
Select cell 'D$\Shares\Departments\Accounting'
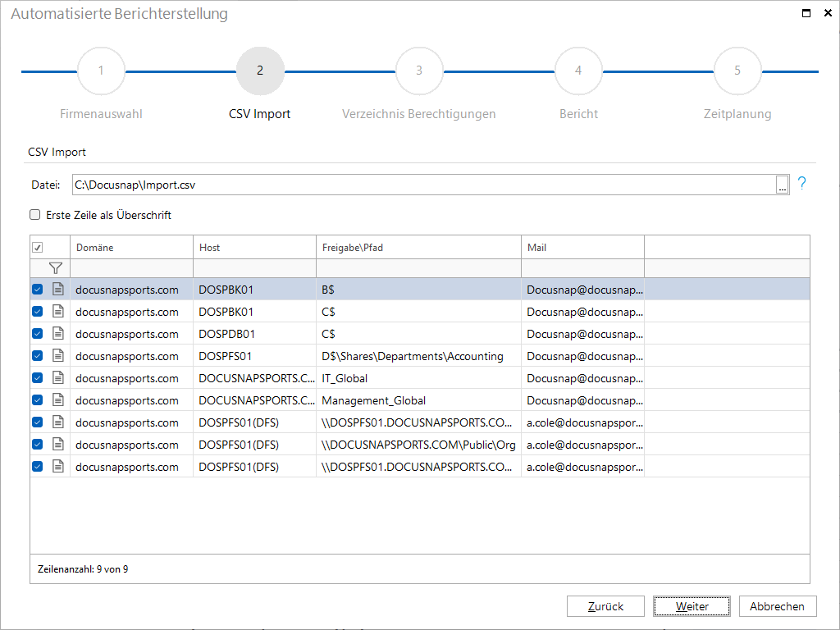click(418, 356)
